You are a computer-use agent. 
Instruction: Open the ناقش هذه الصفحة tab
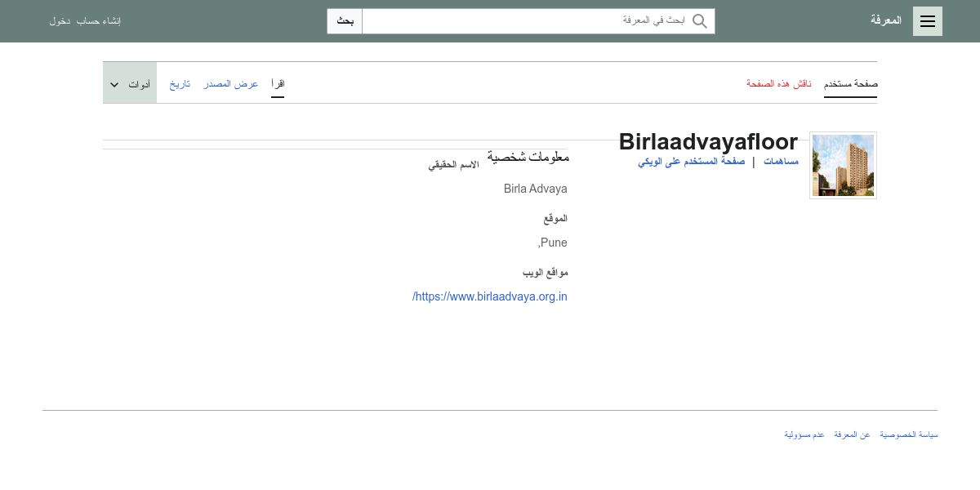[779, 84]
